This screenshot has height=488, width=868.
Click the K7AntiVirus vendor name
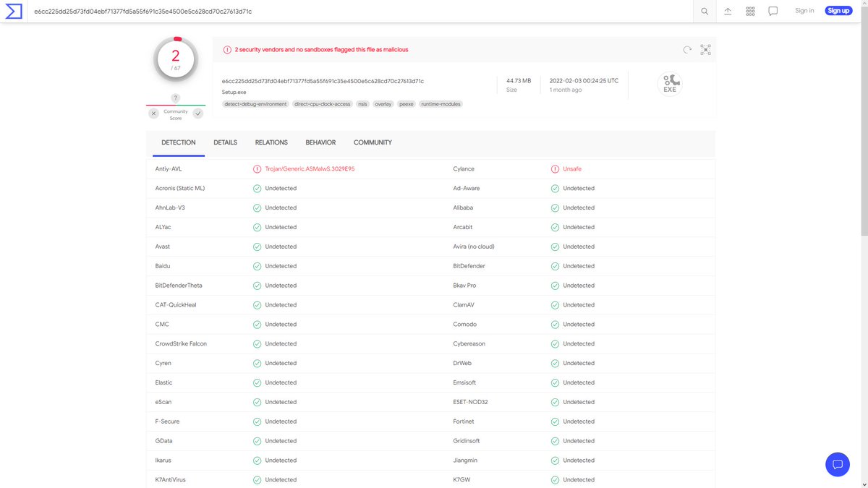pyautogui.click(x=170, y=480)
